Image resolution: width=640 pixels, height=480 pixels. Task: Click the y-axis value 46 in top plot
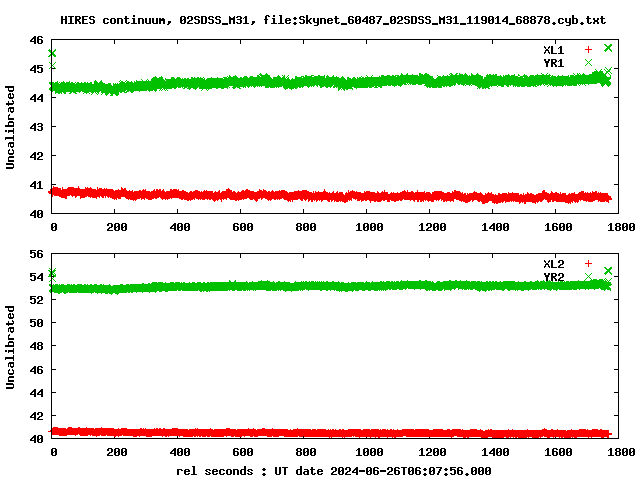pyautogui.click(x=36, y=40)
